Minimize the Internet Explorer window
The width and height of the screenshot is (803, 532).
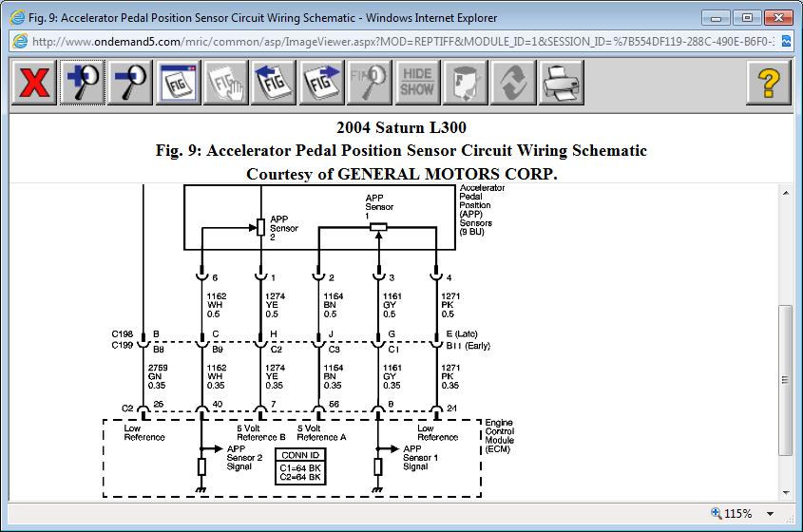coord(716,18)
